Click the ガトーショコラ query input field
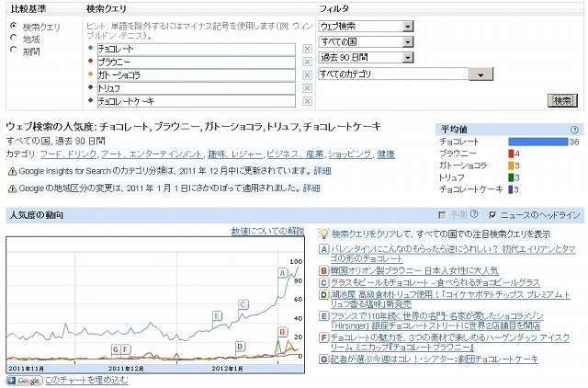Image resolution: width=588 pixels, height=388 pixels. point(197,75)
